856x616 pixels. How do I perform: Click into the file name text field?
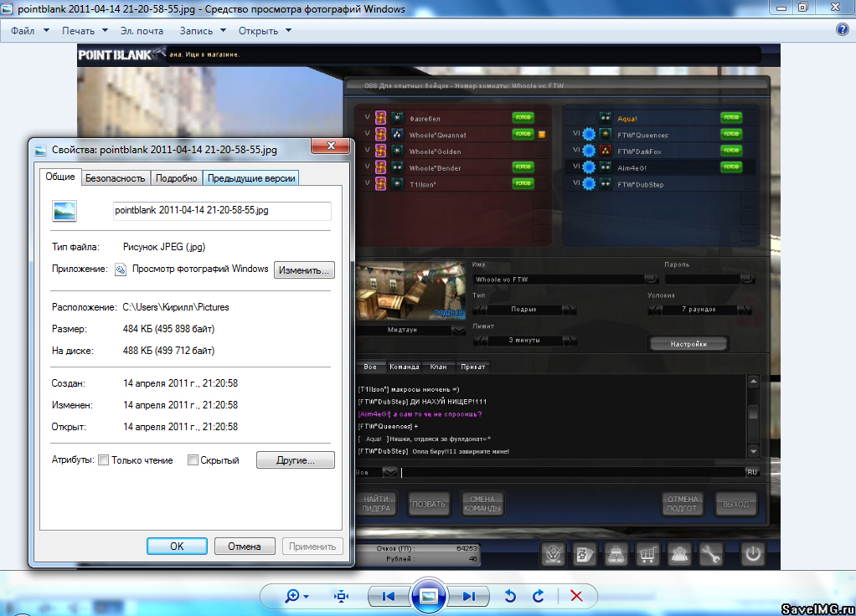point(222,211)
